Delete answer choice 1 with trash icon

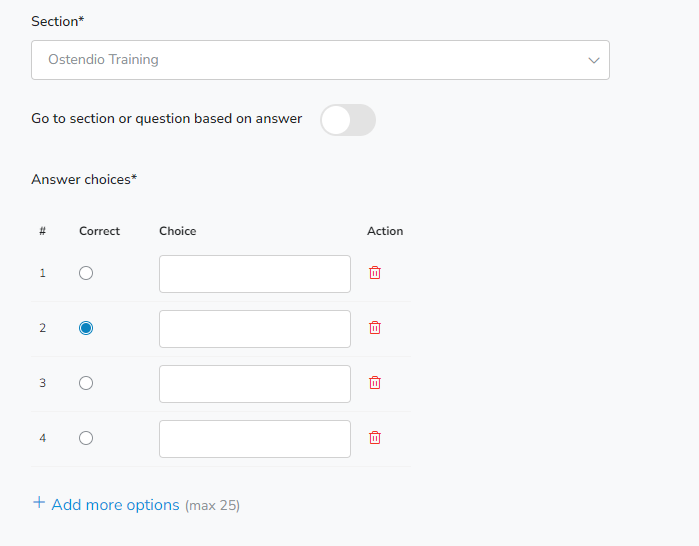375,273
